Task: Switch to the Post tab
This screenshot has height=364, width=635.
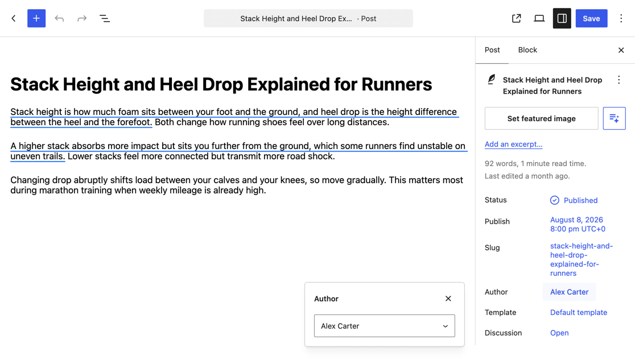Action: point(492,50)
